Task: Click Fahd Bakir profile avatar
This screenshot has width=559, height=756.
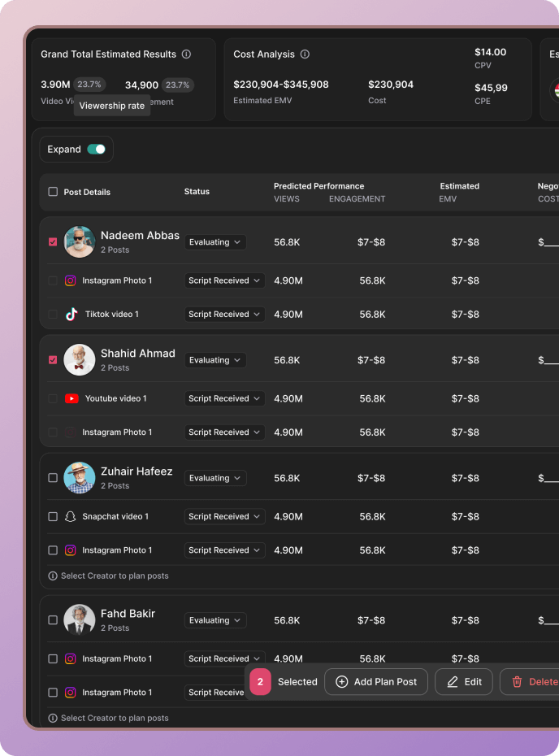Action: (x=80, y=620)
